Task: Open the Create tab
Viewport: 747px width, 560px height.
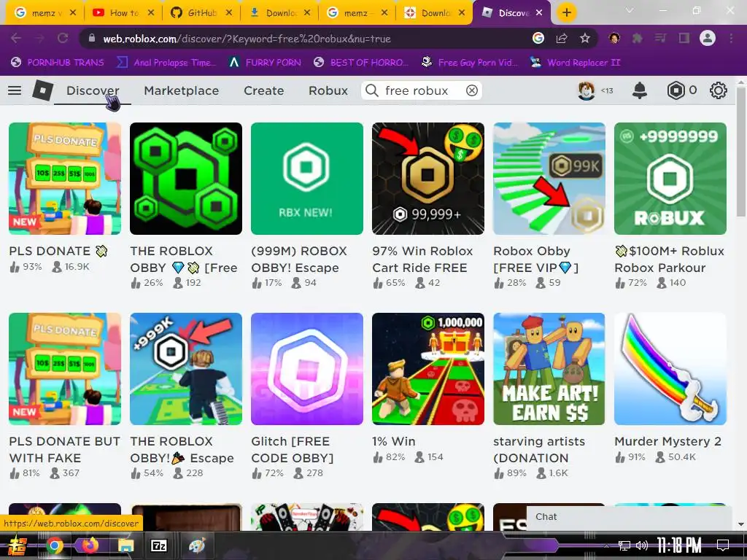Action: point(264,90)
